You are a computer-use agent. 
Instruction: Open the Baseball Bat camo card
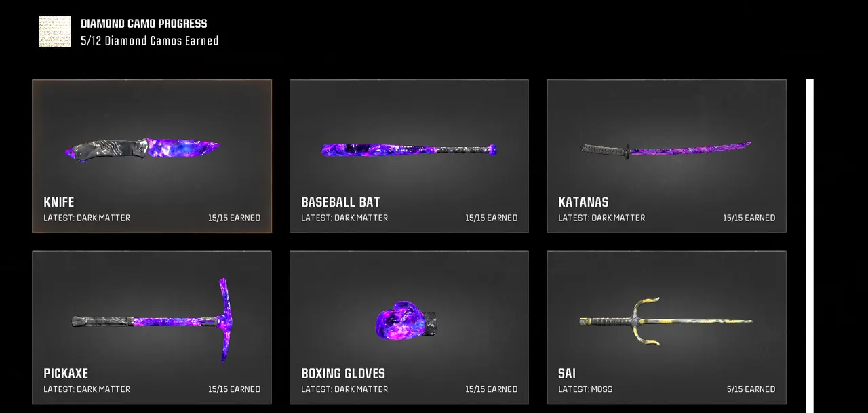(x=409, y=156)
